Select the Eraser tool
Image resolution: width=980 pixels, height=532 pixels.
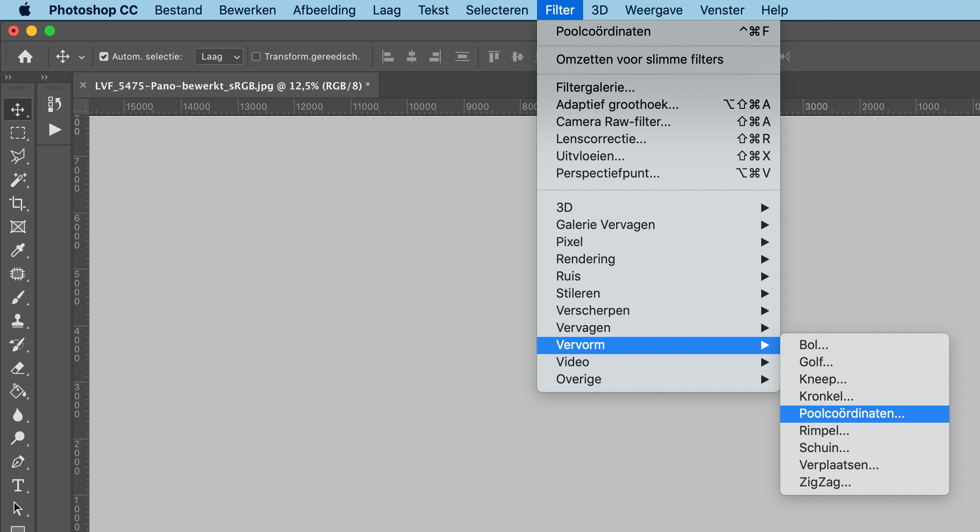[x=18, y=368]
